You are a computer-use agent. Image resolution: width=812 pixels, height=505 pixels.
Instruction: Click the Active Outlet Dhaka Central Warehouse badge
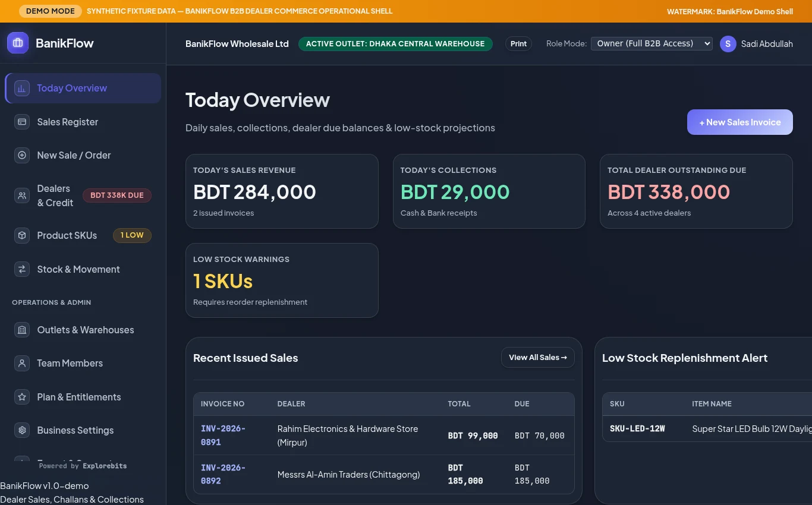[395, 44]
